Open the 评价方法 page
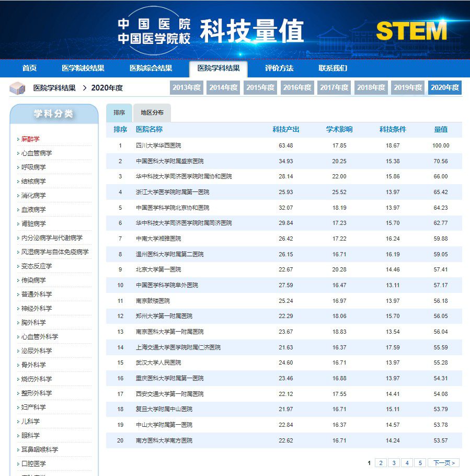 [x=279, y=68]
